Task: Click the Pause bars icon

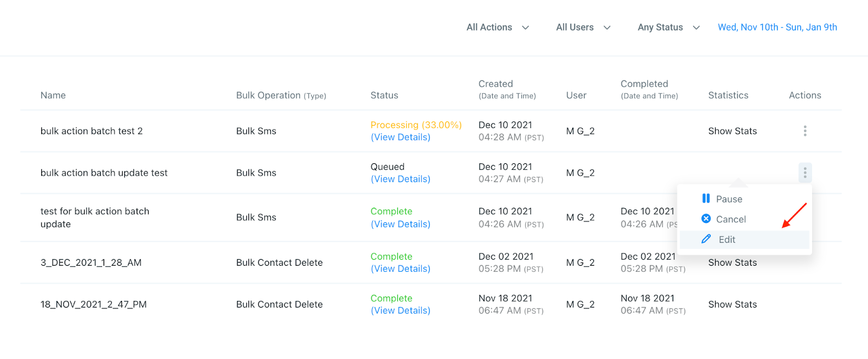Action: click(x=706, y=198)
